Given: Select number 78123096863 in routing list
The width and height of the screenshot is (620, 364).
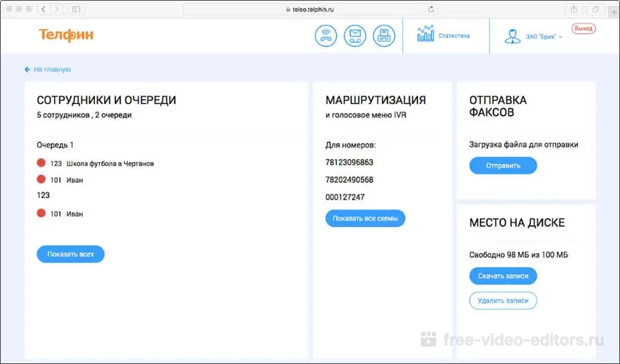Looking at the screenshot, I should pyautogui.click(x=349, y=163).
